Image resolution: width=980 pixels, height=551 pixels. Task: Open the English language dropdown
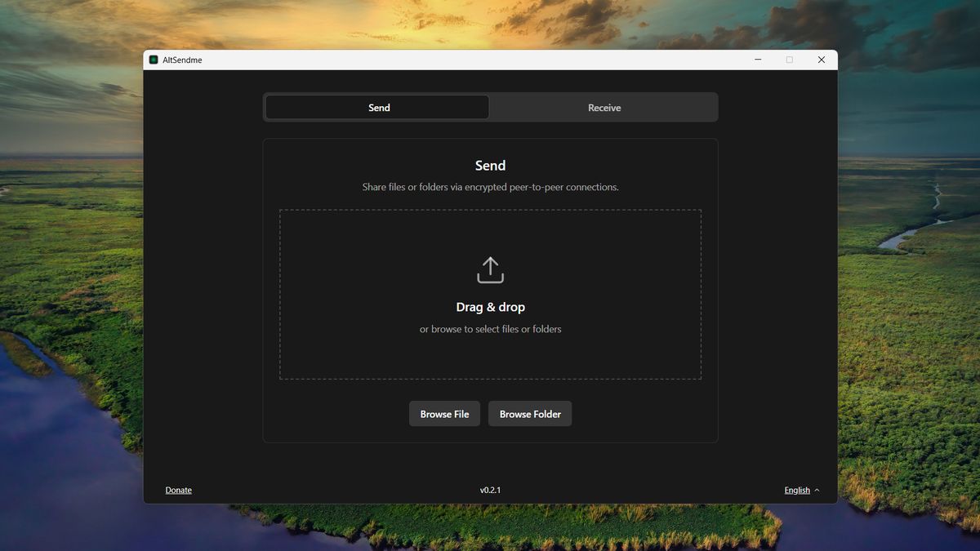coord(801,490)
